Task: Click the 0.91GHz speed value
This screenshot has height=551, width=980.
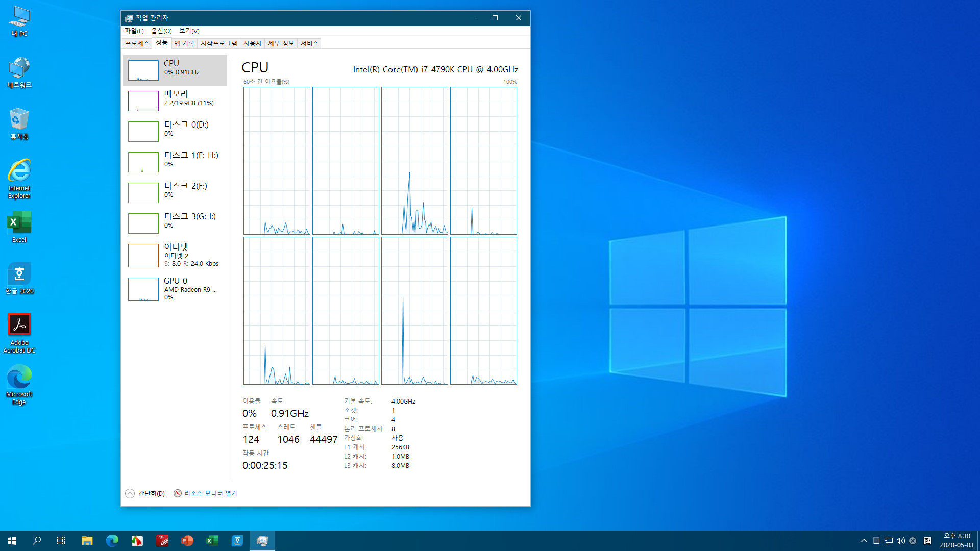Action: coord(290,413)
